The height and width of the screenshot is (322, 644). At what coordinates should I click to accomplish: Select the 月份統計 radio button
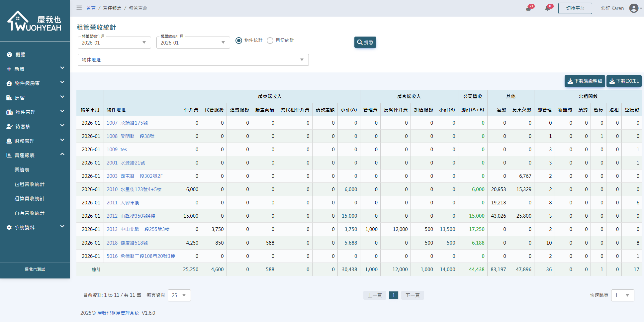(270, 41)
